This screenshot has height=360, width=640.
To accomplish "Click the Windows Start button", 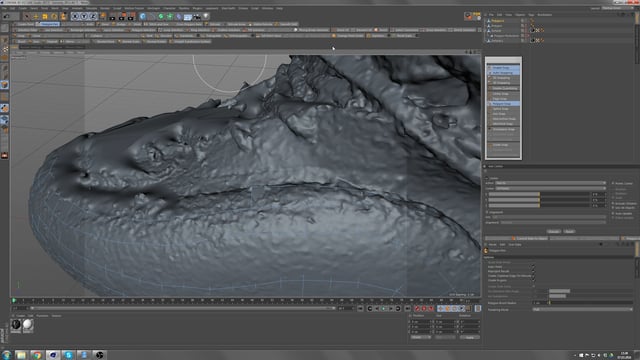I will 6,355.
